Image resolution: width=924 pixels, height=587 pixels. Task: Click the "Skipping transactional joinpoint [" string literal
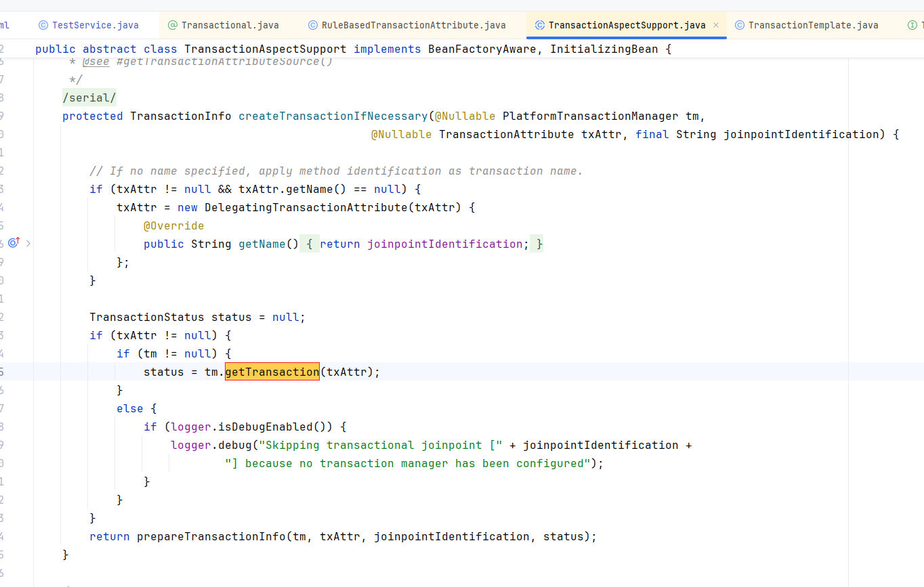pyautogui.click(x=380, y=445)
